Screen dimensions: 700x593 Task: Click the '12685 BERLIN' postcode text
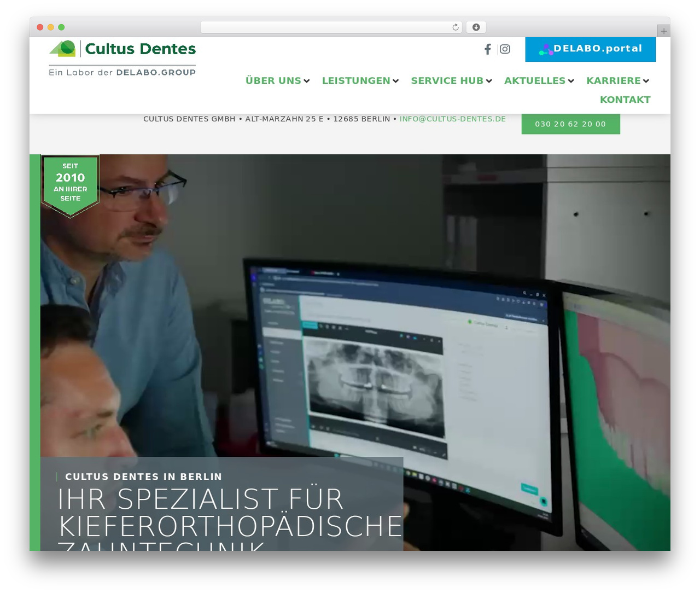(x=361, y=119)
